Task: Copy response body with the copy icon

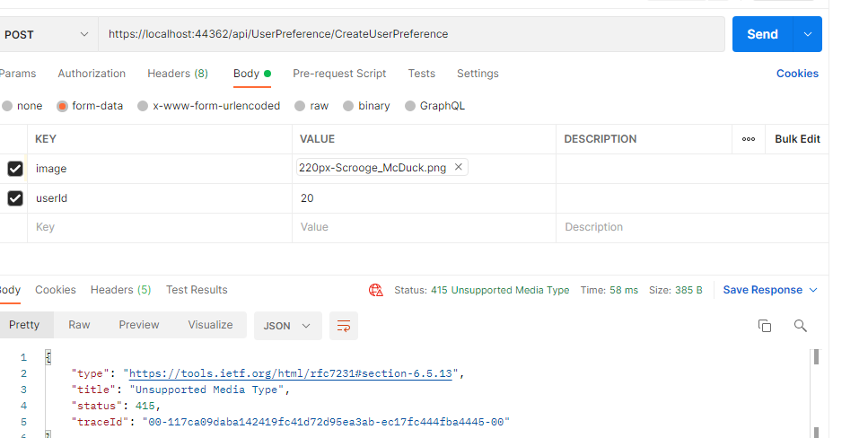Action: 765,326
